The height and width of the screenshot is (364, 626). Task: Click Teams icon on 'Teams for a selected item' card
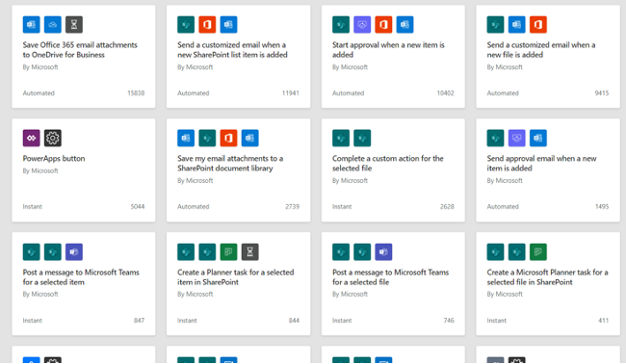coord(74,252)
